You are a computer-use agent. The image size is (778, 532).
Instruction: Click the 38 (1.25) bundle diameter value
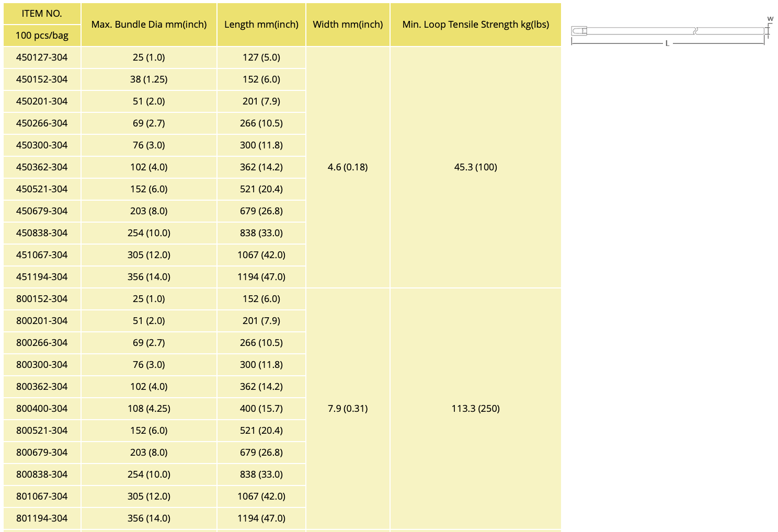coord(149,79)
